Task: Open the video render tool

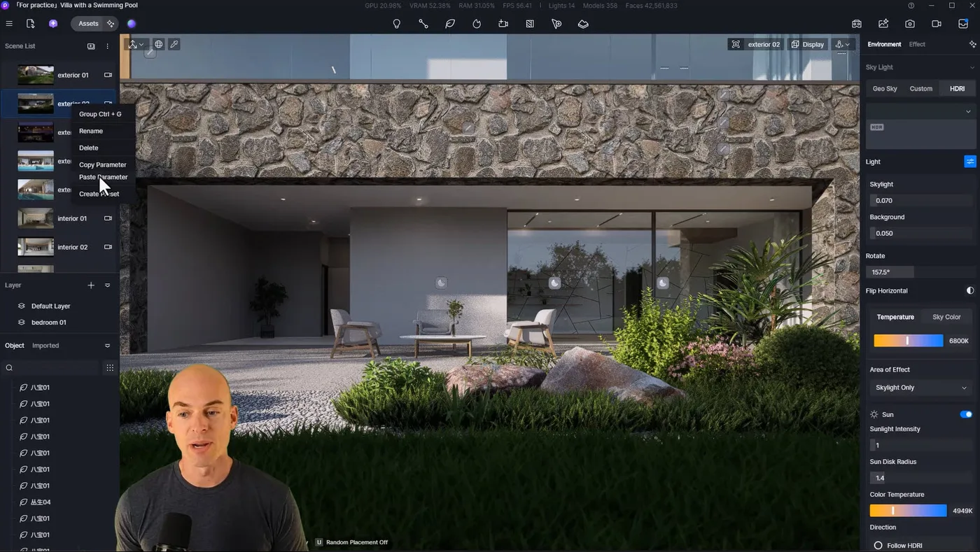Action: click(937, 23)
